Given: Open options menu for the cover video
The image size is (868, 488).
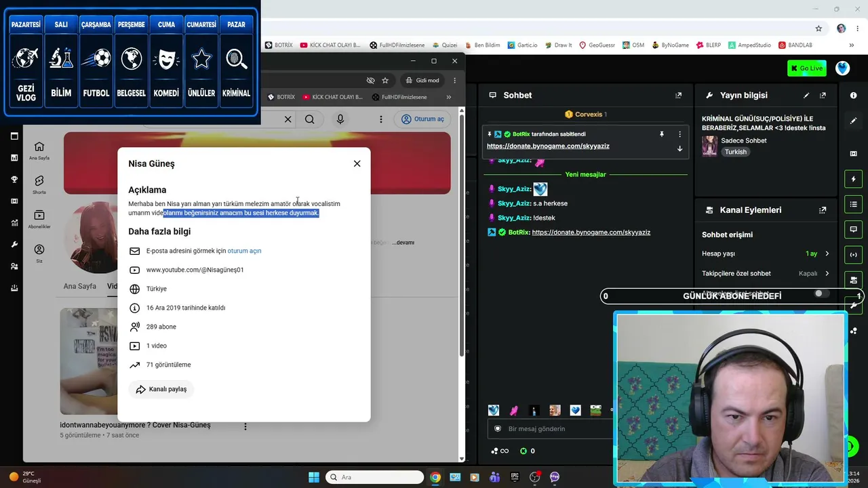Looking at the screenshot, I should 245,426.
